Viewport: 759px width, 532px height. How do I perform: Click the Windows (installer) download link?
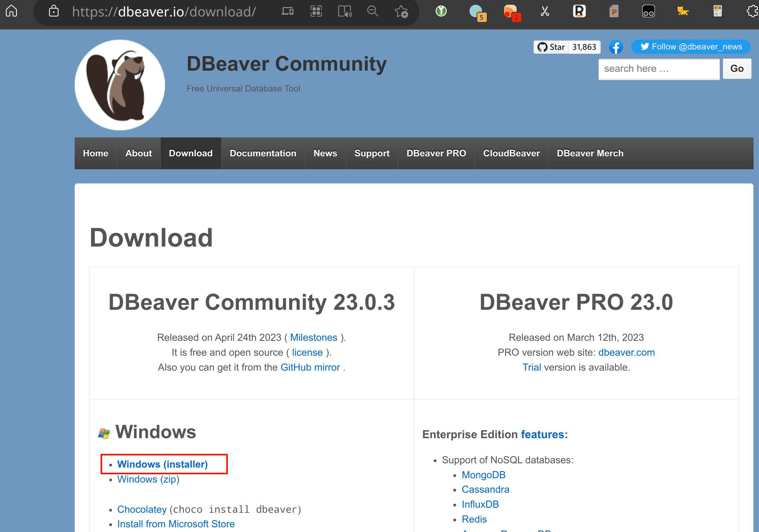(x=162, y=464)
